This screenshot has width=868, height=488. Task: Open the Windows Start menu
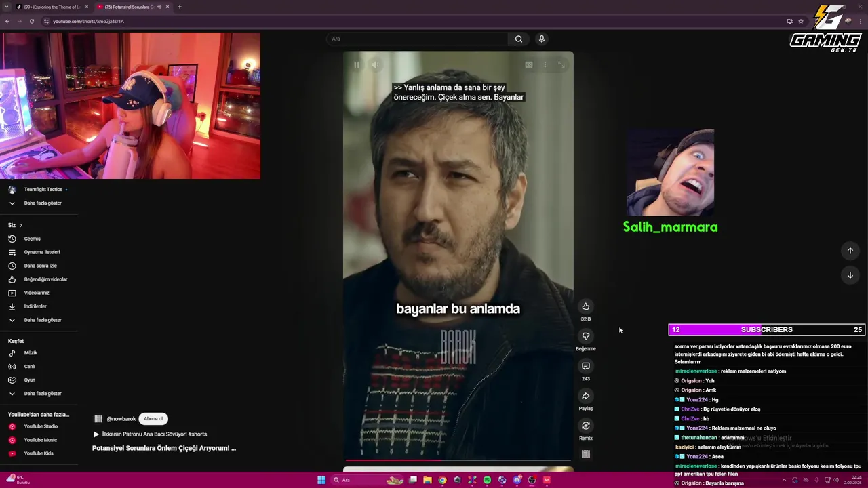click(321, 480)
